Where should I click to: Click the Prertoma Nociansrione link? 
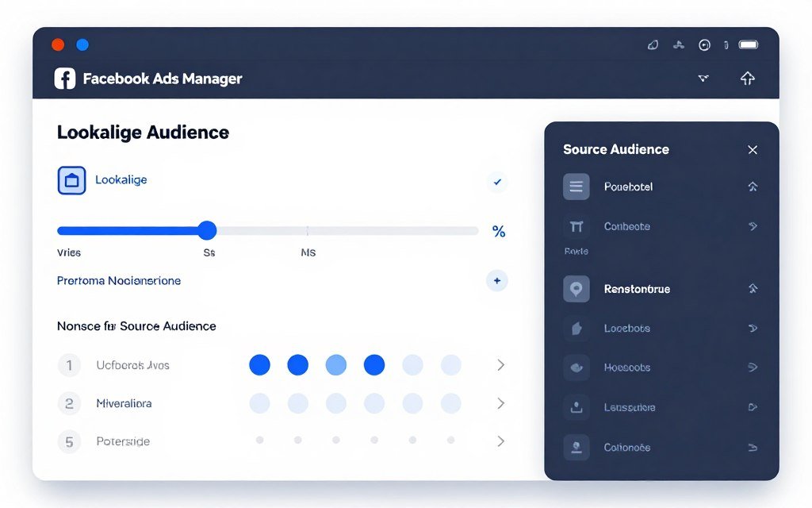(x=119, y=280)
